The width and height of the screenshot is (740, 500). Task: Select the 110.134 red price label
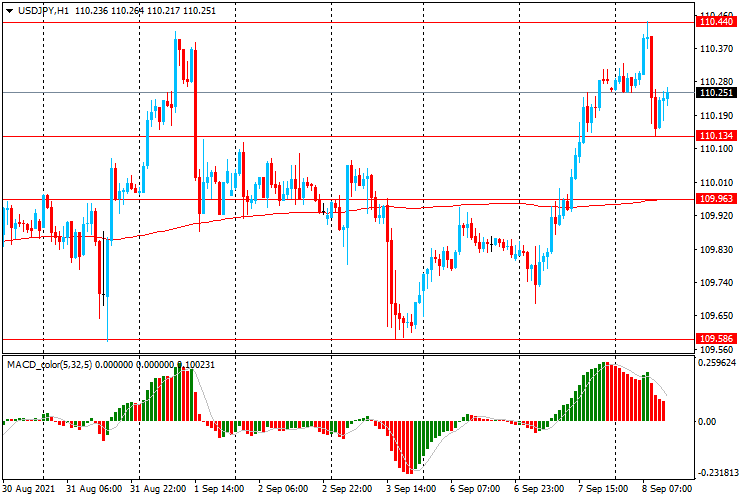coord(716,136)
